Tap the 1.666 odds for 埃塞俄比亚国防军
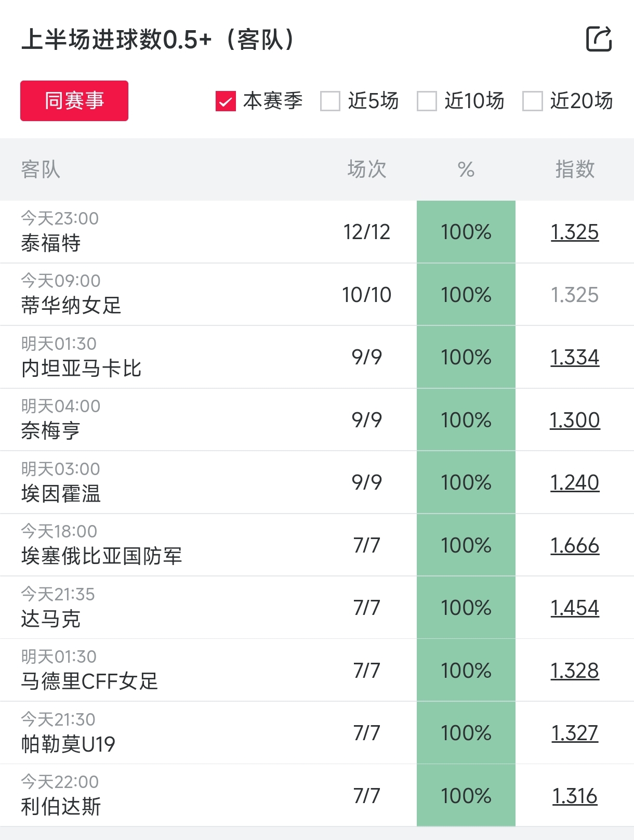Screen dimensions: 634x840 tap(575, 545)
